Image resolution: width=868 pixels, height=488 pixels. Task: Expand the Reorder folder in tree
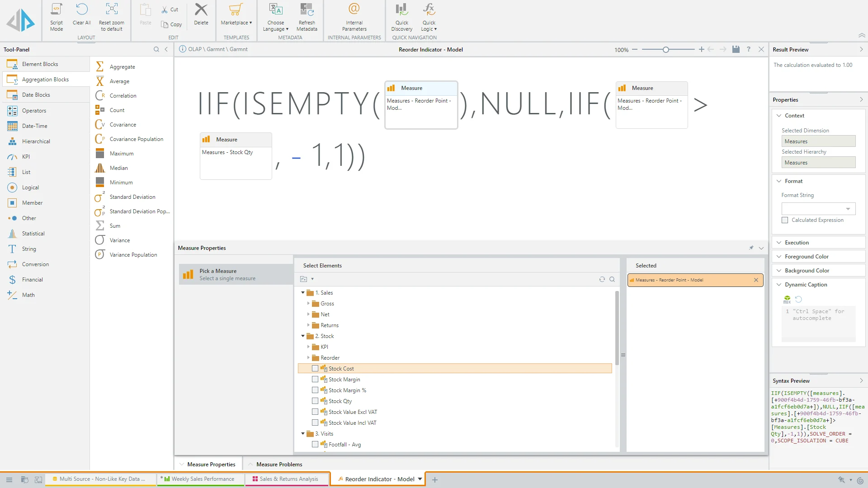(309, 357)
